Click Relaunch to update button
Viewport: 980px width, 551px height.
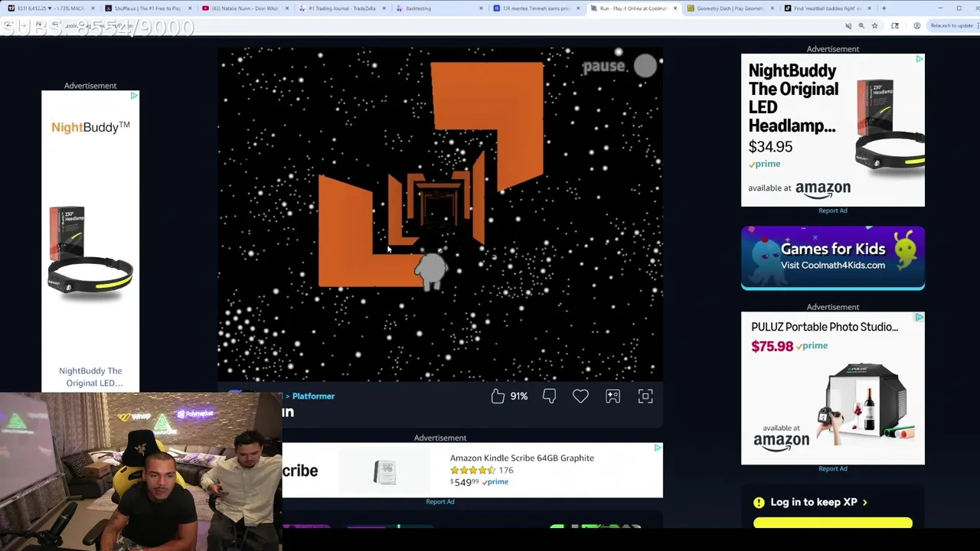[952, 25]
